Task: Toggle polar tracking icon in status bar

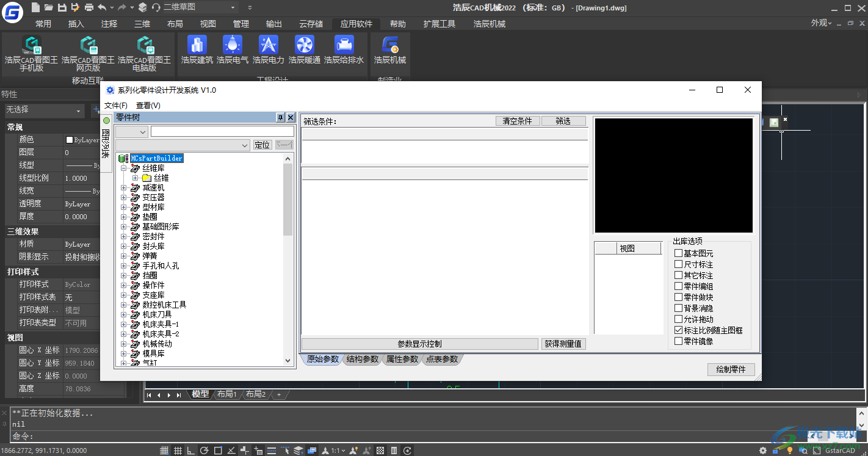Action: coord(204,451)
